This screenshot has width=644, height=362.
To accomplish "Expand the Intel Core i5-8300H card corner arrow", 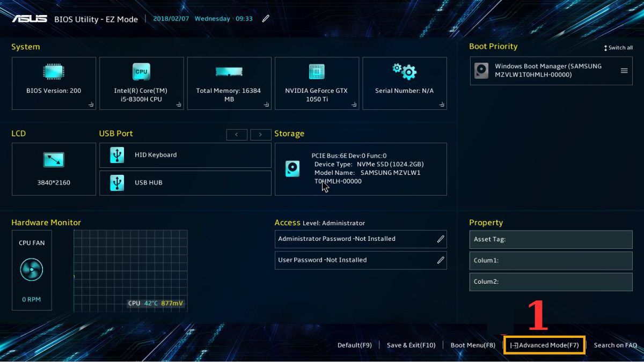I will click(x=179, y=105).
